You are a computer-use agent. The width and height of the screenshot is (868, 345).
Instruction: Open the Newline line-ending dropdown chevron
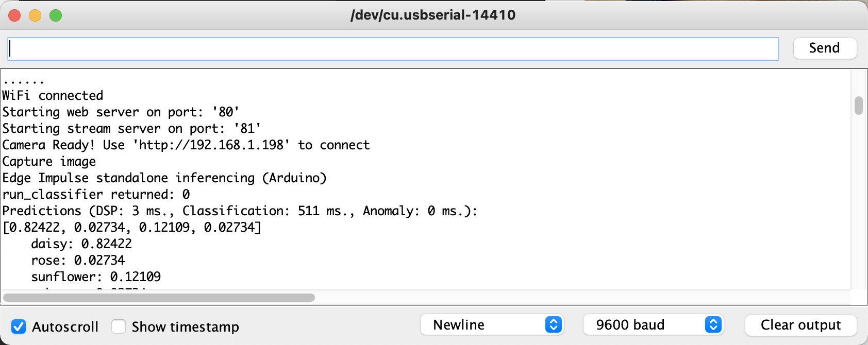click(554, 325)
